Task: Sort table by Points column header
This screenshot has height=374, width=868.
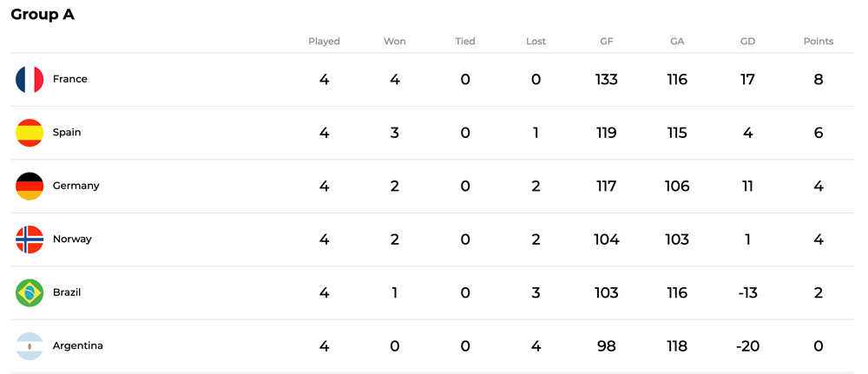Action: (819, 41)
